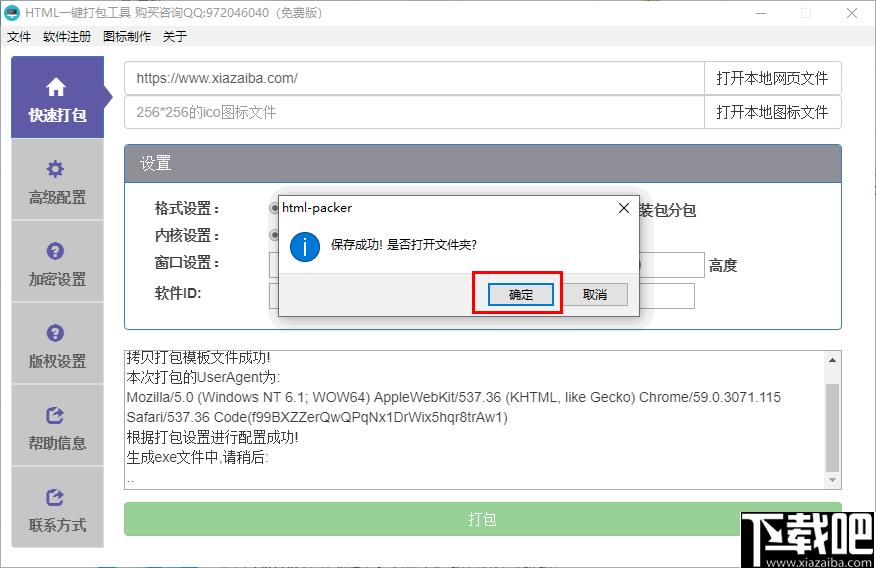Screen dimensions: 876x568
Task: Click 打开本地网页文件 button
Action: click(x=772, y=78)
